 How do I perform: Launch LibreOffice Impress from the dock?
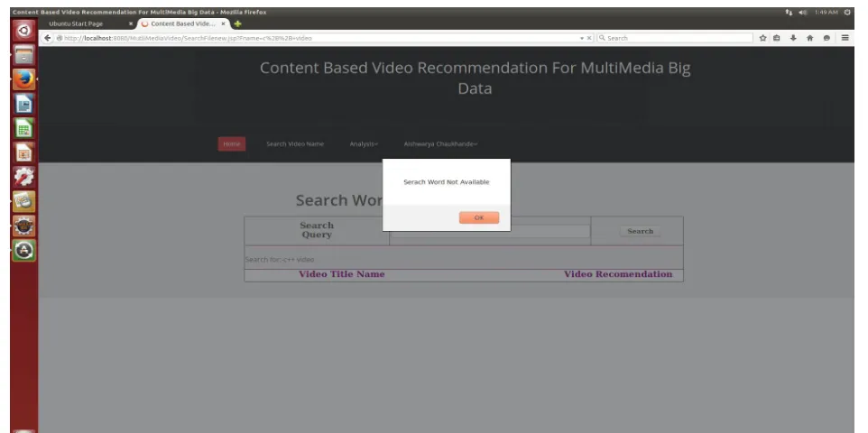pos(23,152)
